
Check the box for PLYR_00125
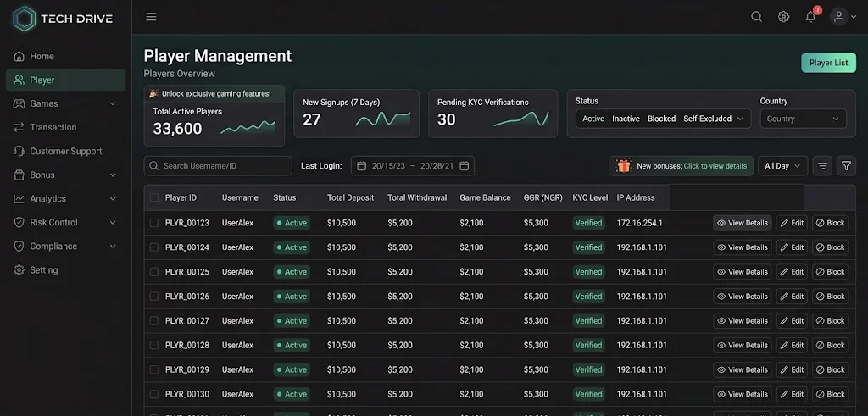click(x=154, y=272)
